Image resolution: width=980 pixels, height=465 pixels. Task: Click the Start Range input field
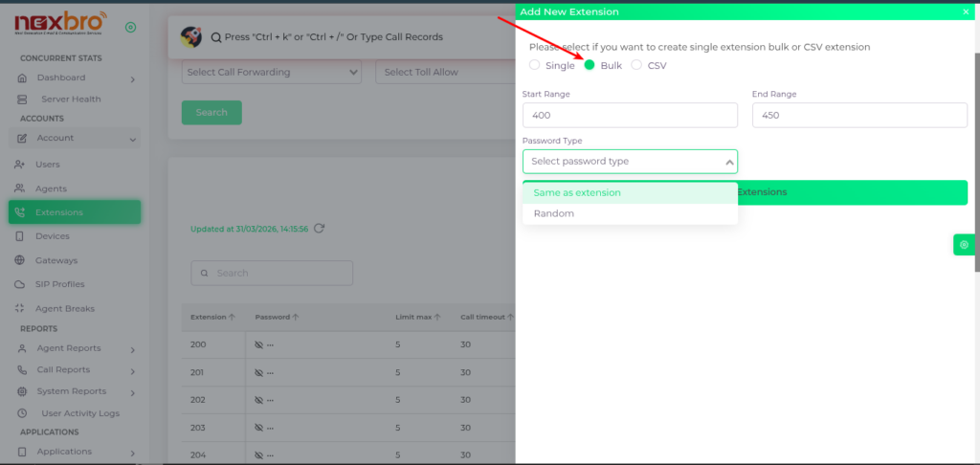630,115
